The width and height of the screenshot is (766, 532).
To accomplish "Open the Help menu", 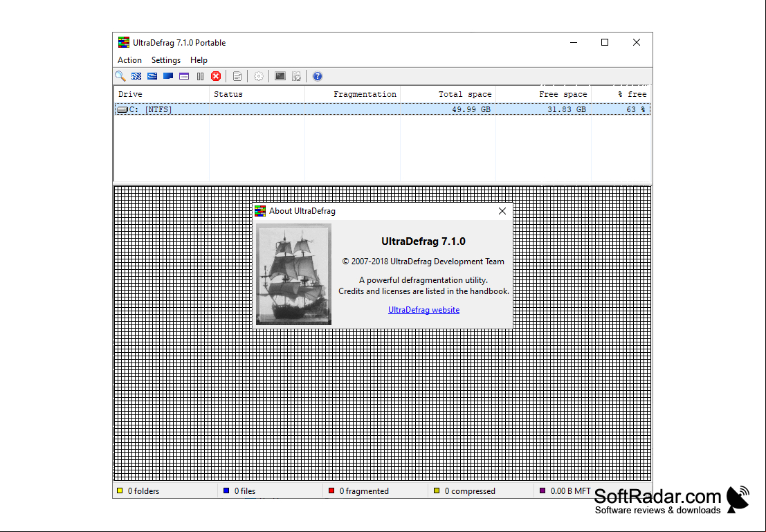I will (199, 60).
